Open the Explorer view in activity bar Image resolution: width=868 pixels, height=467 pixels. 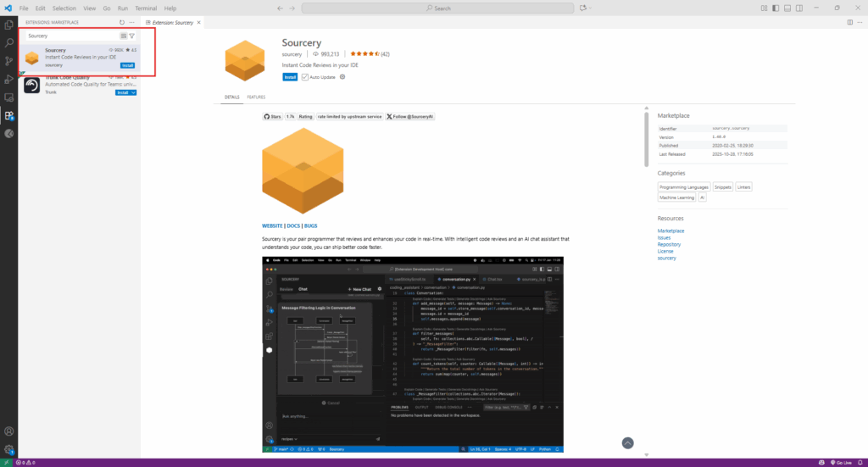coord(9,25)
